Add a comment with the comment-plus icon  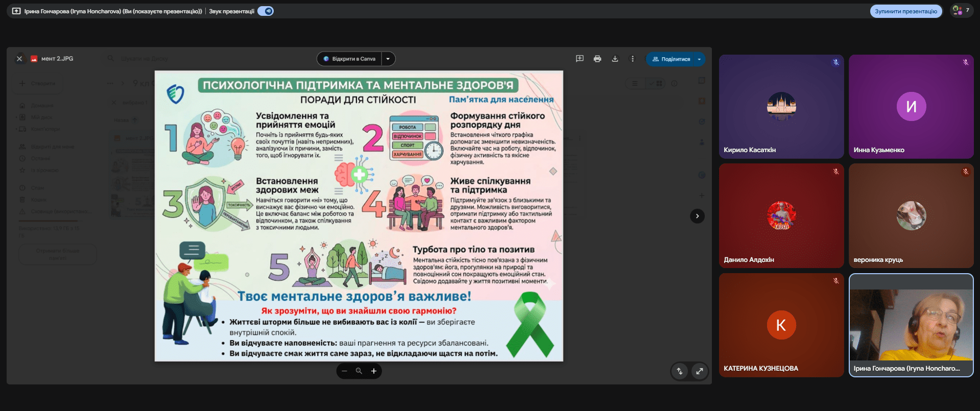580,59
